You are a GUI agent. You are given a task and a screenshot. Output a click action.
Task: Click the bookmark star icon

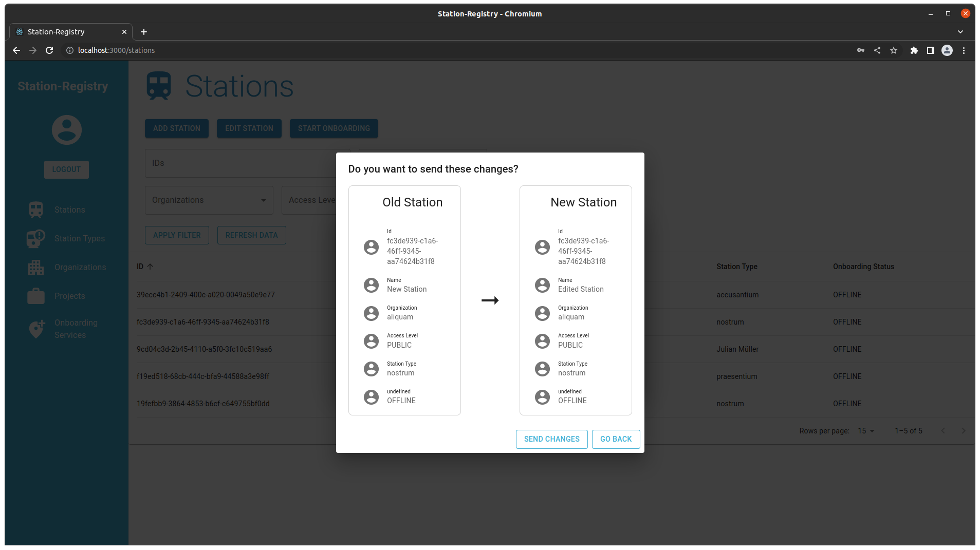(894, 50)
